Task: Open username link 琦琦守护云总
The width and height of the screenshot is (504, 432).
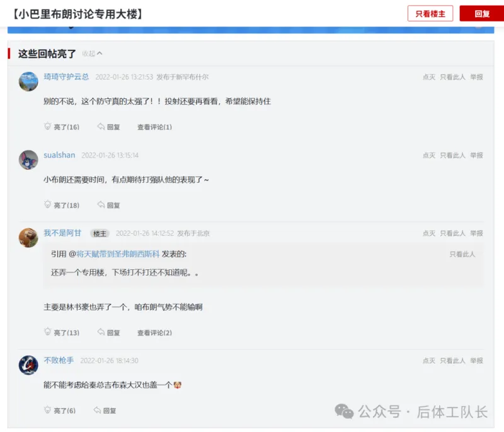Action: (66, 77)
